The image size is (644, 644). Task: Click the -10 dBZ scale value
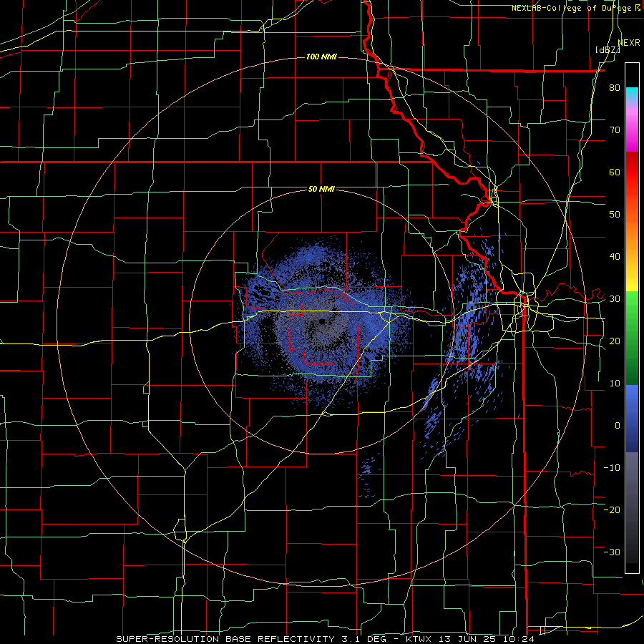coord(612,468)
